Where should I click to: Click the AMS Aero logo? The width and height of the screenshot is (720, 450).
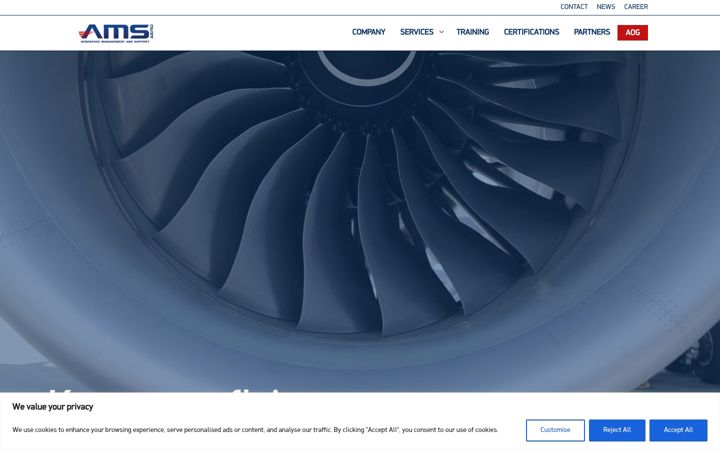116,33
